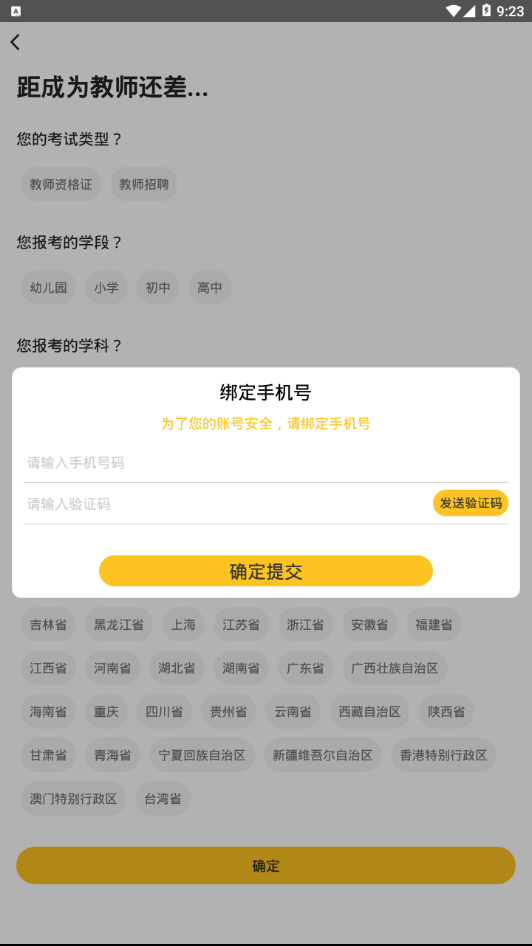532x946 pixels.
Task: Tap the Wi-Fi status icon
Action: pyautogui.click(x=453, y=11)
